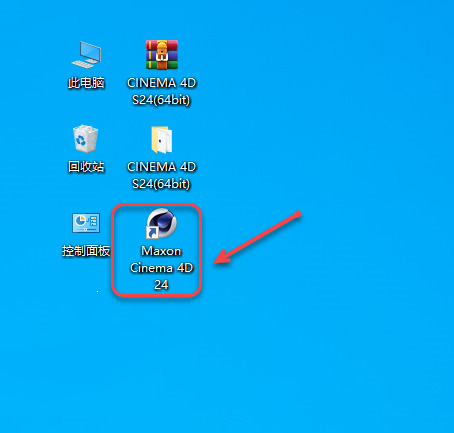Click the 回收站 text label

[86, 167]
